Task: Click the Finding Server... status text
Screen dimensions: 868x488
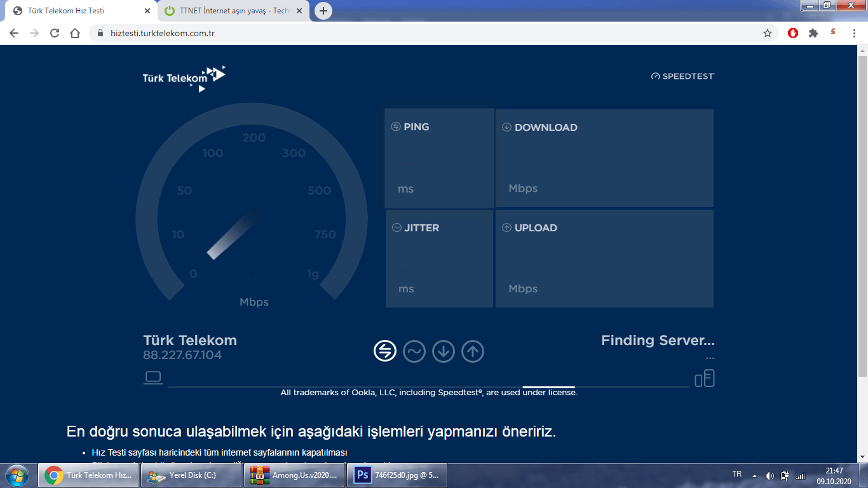Action: coord(658,341)
